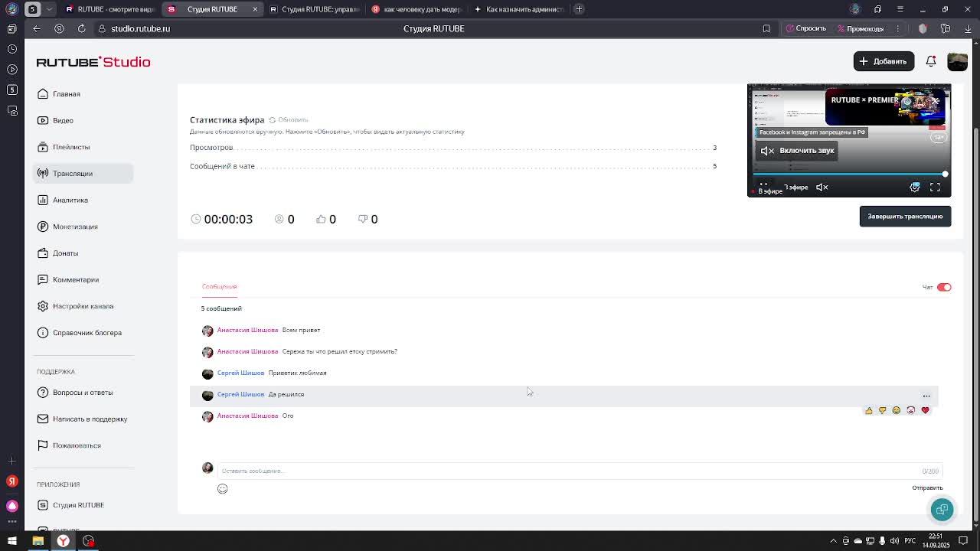Open three-dots menu on 'Да решился' message

(x=926, y=396)
